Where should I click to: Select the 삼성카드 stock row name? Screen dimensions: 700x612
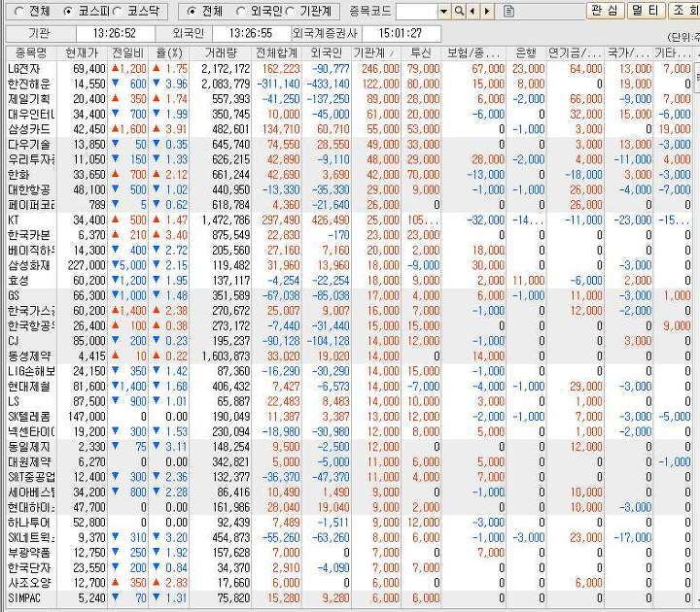click(31, 129)
